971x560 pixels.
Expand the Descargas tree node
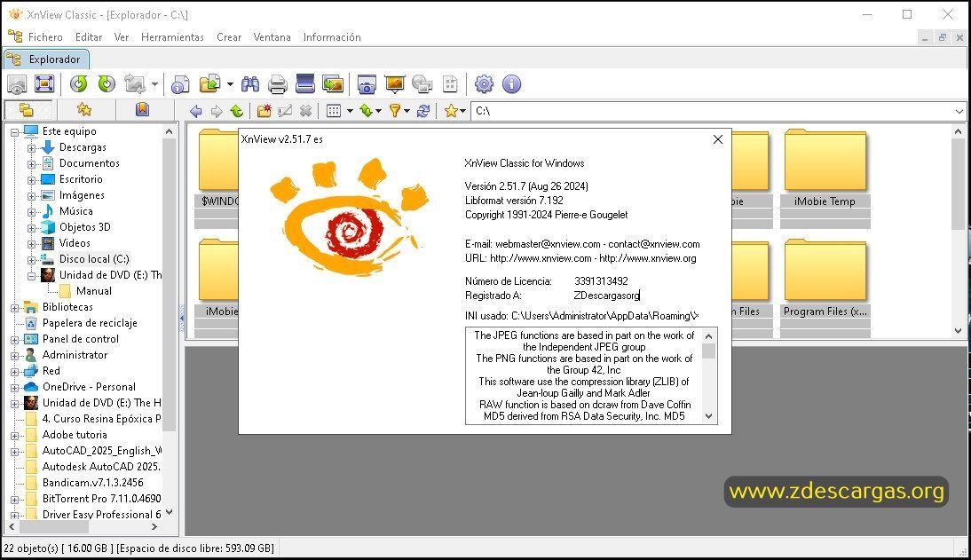[32, 148]
